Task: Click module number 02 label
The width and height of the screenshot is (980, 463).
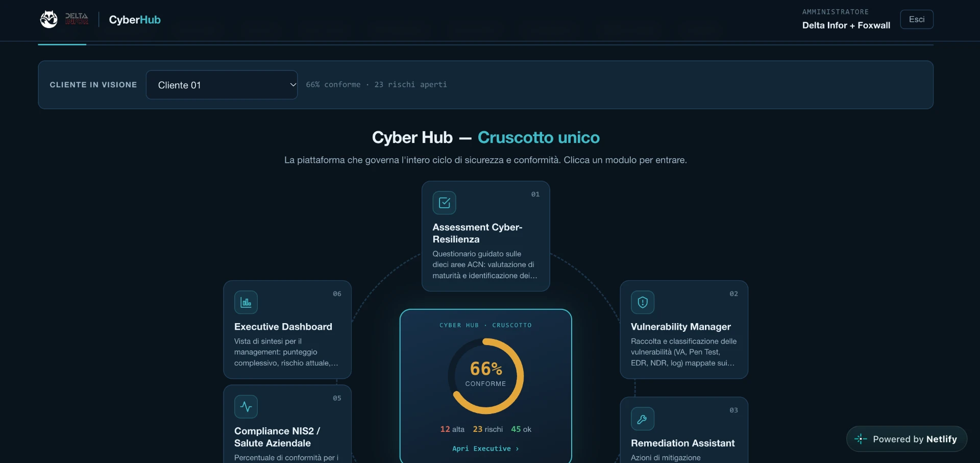Action: point(733,294)
